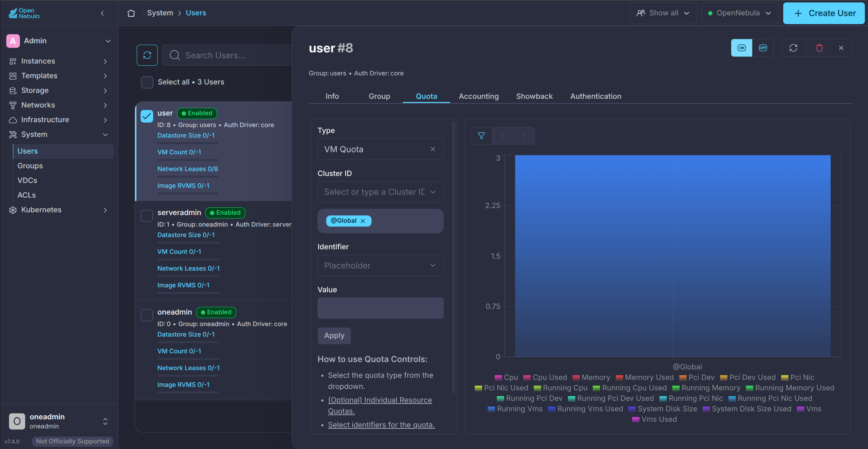Toggle Cpu series in chart legend
This screenshot has width=868, height=449.
506,377
